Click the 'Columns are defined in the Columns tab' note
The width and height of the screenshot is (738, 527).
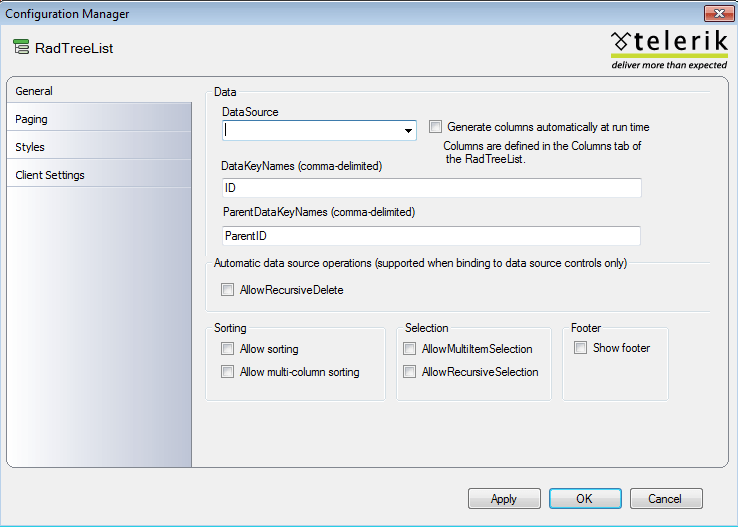pos(542,152)
